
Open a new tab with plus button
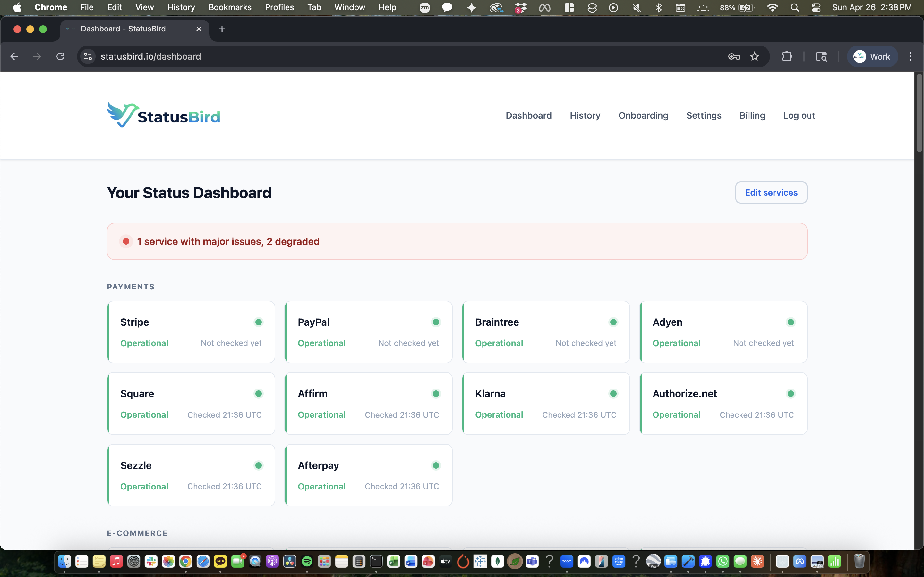222,29
